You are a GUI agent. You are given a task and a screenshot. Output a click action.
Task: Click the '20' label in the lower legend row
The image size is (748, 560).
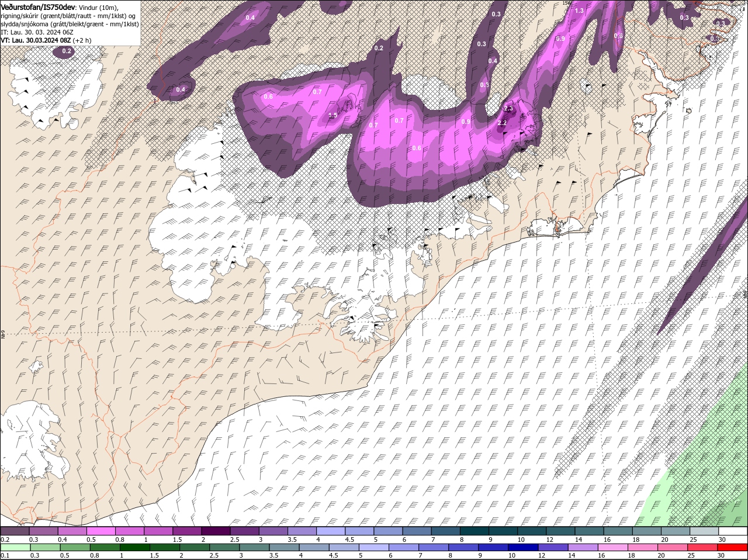(662, 555)
